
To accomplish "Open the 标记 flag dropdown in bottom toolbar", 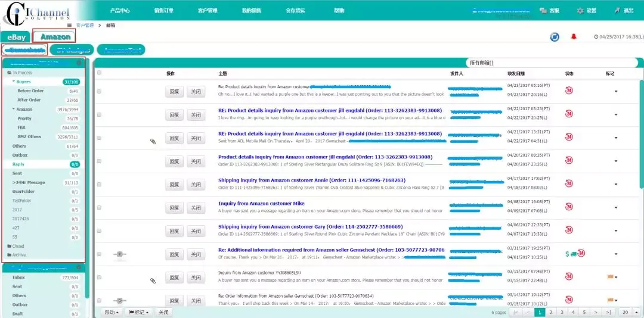I will tap(139, 312).
